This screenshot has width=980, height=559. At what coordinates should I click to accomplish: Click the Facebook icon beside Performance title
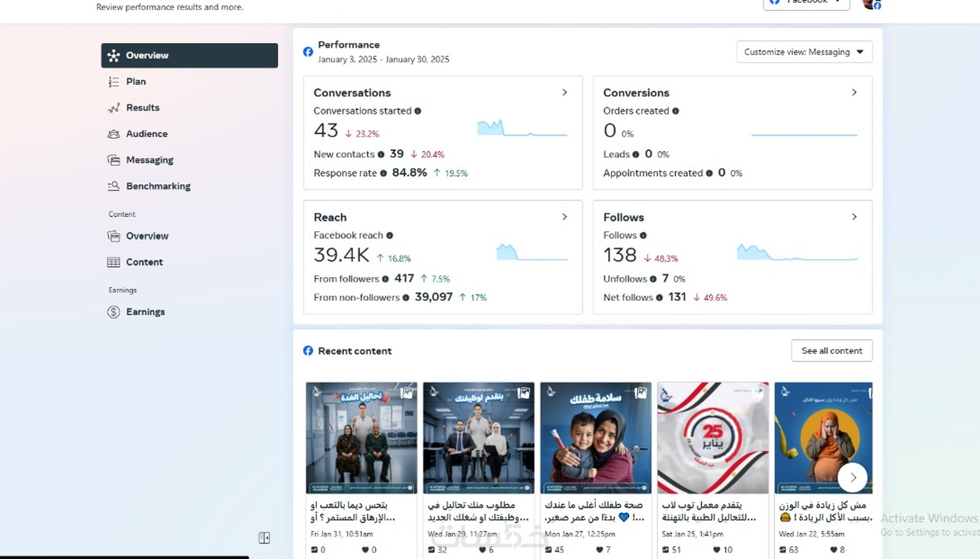pyautogui.click(x=308, y=52)
